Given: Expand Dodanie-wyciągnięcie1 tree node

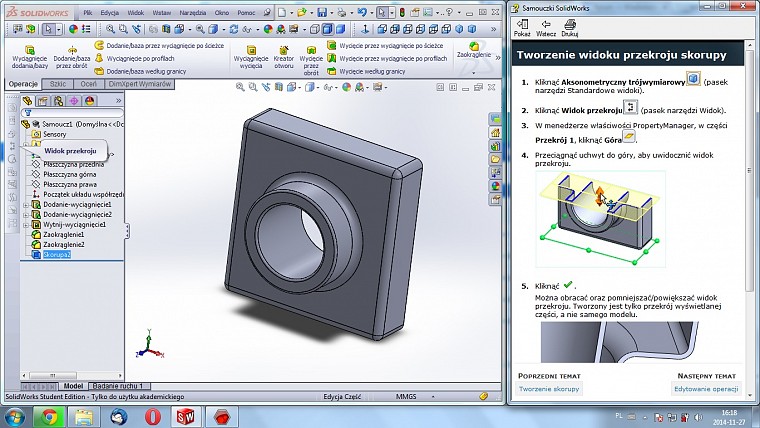Looking at the screenshot, I should click(x=26, y=205).
